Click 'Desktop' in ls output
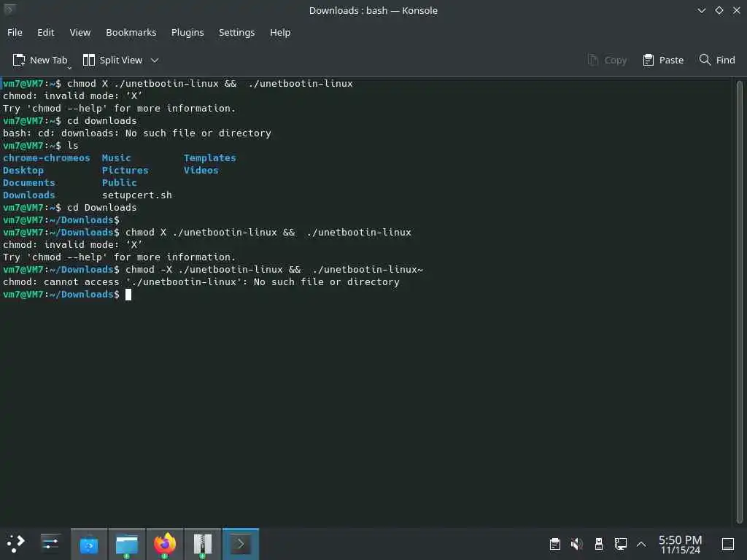The width and height of the screenshot is (747, 560). [23, 171]
